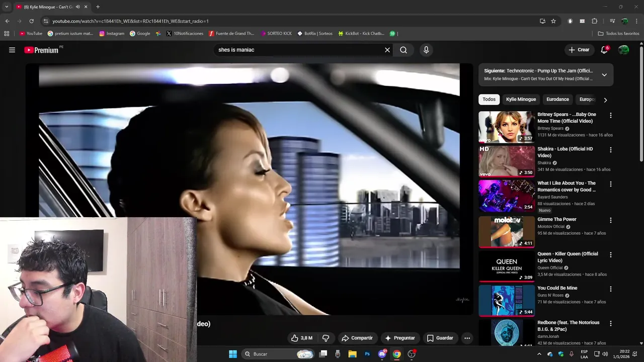644x362 pixels.
Task: Click the Preguntar button
Action: click(399, 338)
